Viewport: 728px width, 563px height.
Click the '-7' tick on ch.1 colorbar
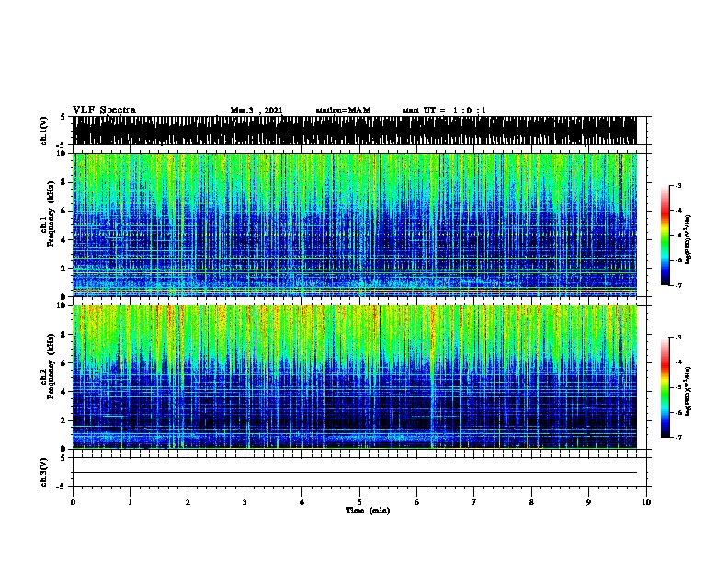[x=677, y=285]
